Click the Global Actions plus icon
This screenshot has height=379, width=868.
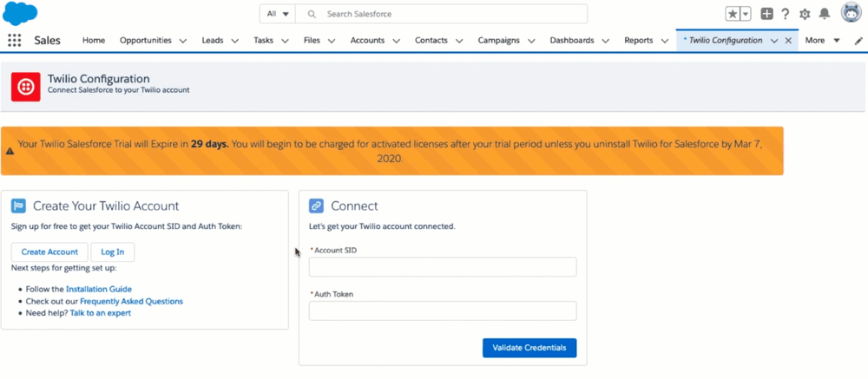(x=766, y=14)
